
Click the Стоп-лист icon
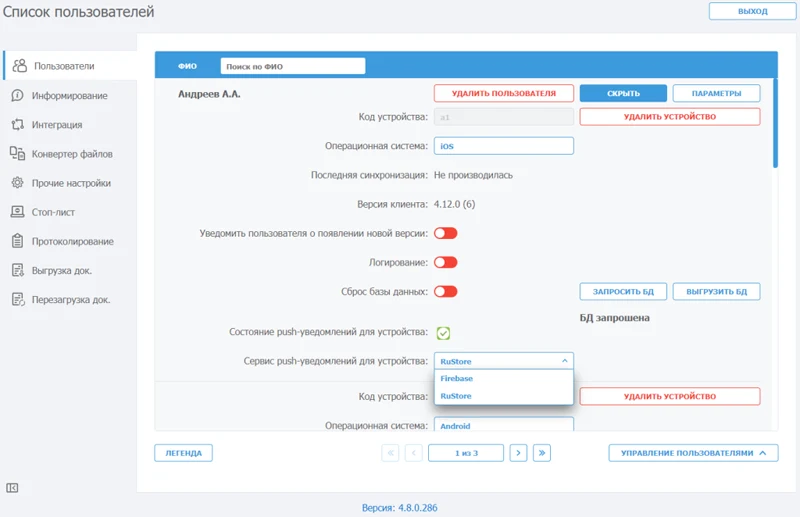click(18, 212)
